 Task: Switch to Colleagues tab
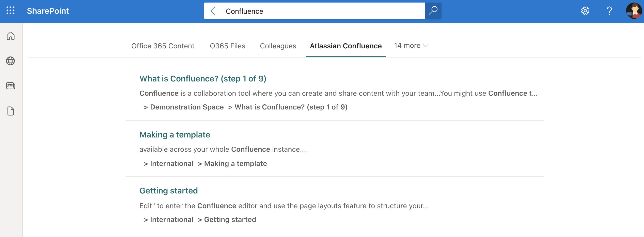278,46
